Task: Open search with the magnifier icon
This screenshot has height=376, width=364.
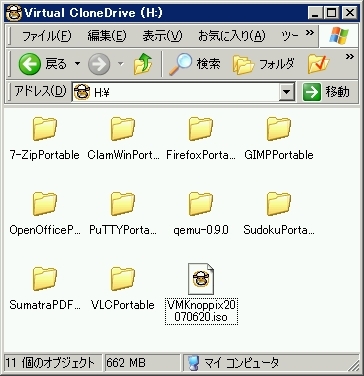Action: (180, 64)
